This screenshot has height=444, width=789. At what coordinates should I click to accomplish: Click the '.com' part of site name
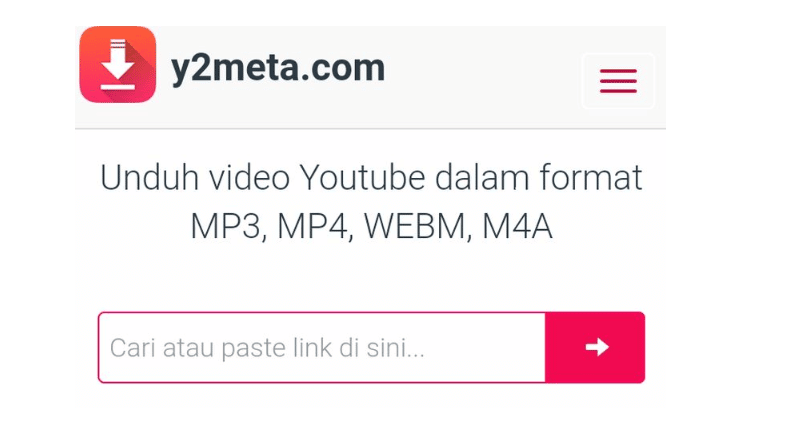(x=344, y=68)
